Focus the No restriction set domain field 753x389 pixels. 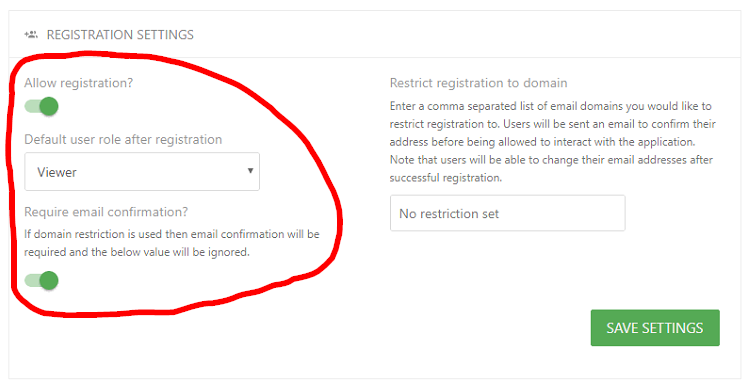[x=508, y=213]
